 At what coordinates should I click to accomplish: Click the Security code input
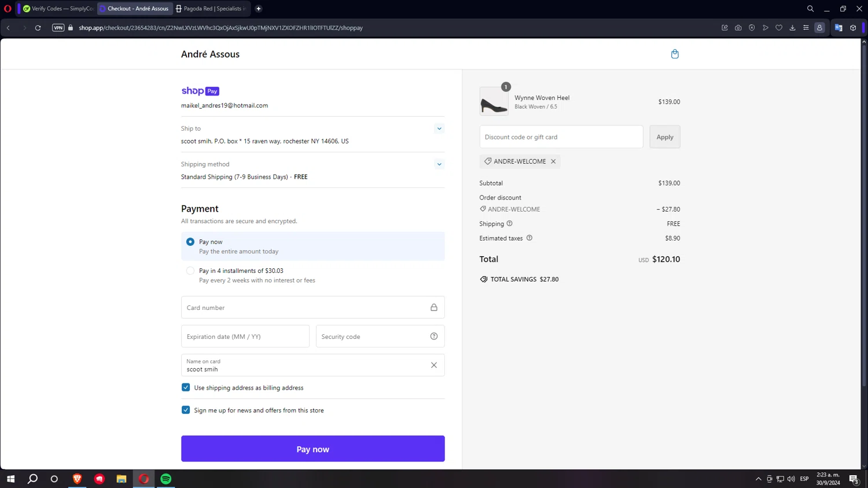(380, 337)
